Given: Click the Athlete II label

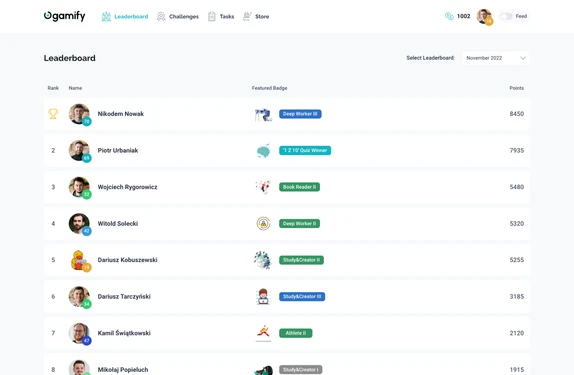Looking at the screenshot, I should pyautogui.click(x=296, y=333).
